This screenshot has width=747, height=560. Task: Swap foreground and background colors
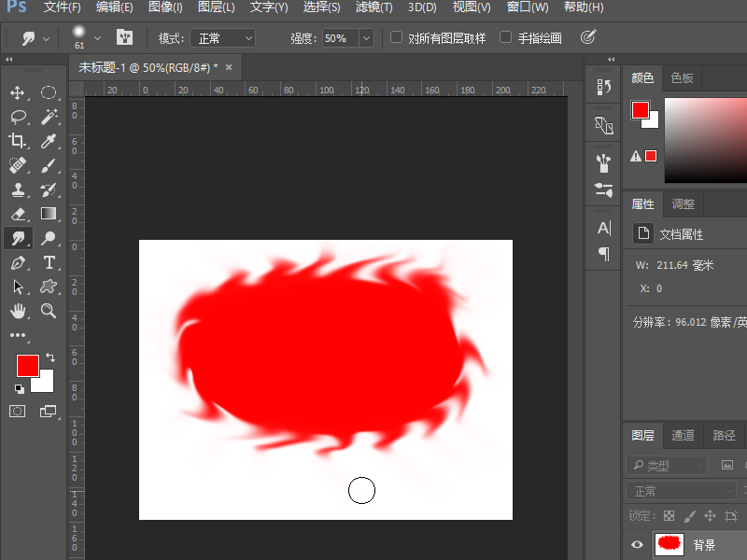tap(50, 357)
